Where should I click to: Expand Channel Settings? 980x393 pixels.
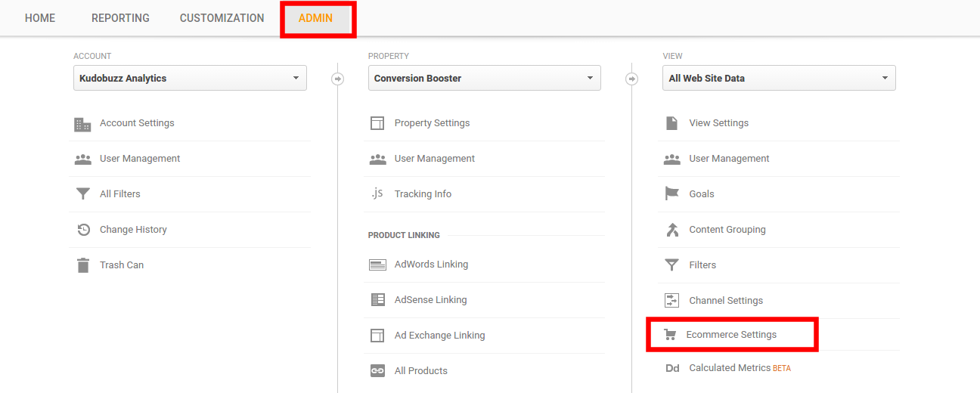pyautogui.click(x=726, y=301)
